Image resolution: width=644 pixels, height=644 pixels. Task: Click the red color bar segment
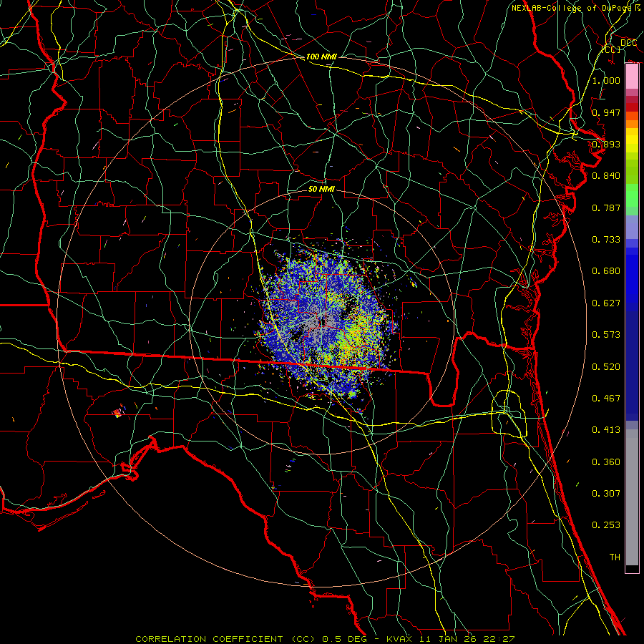click(x=632, y=107)
